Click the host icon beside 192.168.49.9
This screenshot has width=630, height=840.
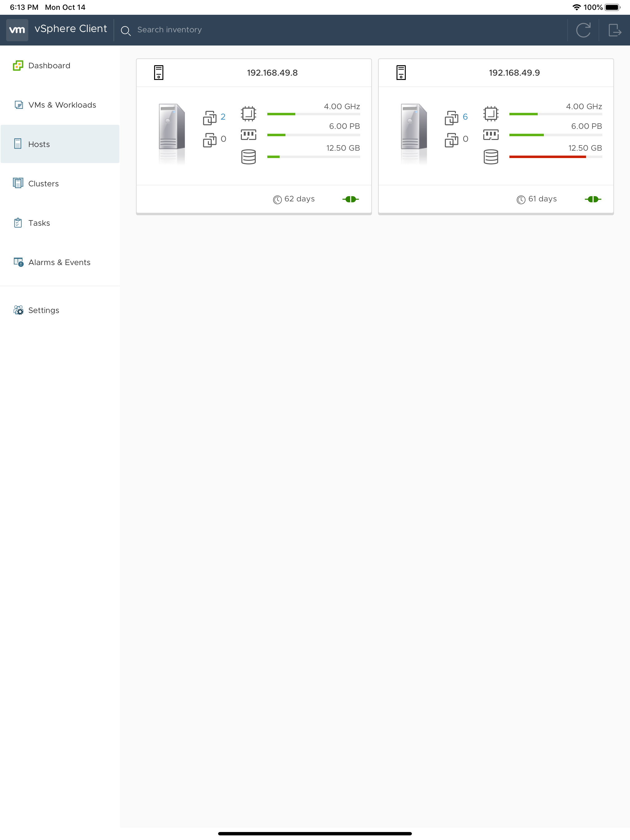coord(401,73)
